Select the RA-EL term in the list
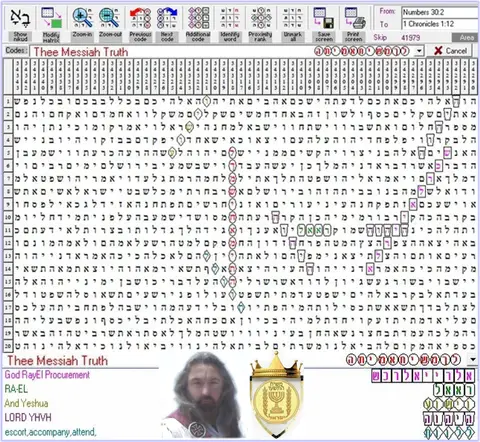480x442 pixels. (16, 389)
